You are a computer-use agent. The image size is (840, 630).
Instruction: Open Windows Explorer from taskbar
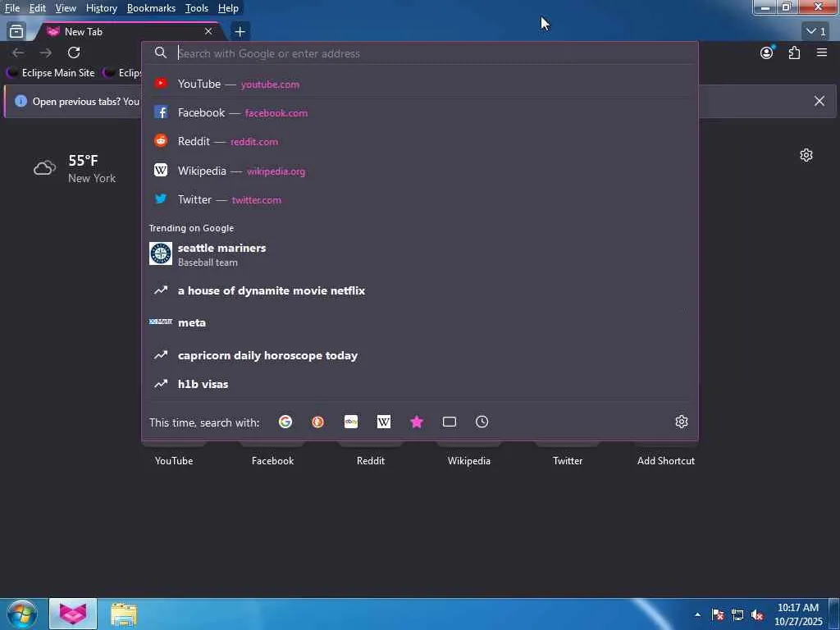[x=124, y=614]
